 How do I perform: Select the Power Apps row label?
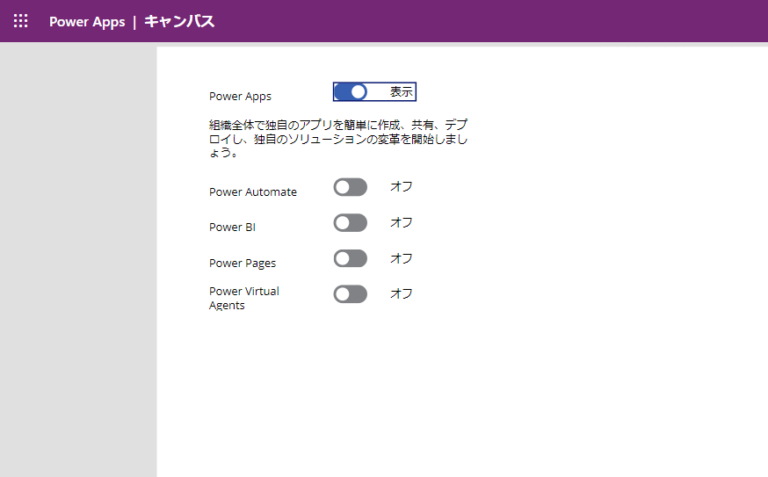pyautogui.click(x=240, y=96)
